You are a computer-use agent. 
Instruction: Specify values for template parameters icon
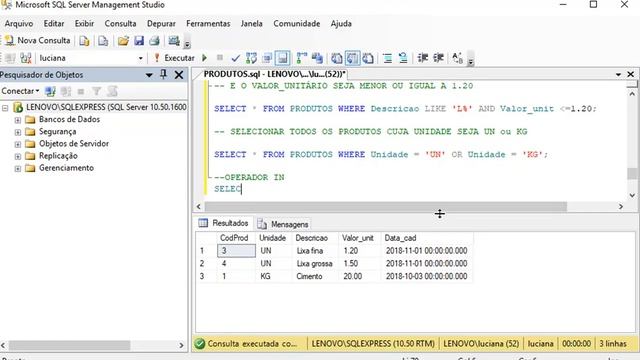pyautogui.click(x=458, y=58)
